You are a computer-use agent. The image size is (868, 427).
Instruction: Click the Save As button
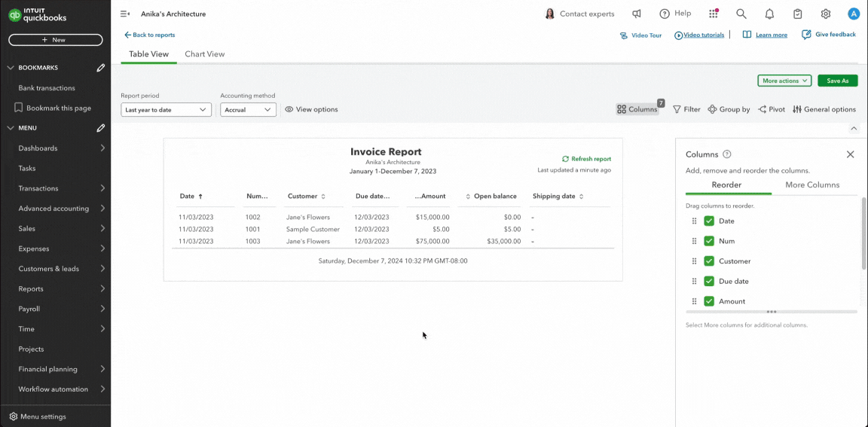837,81
